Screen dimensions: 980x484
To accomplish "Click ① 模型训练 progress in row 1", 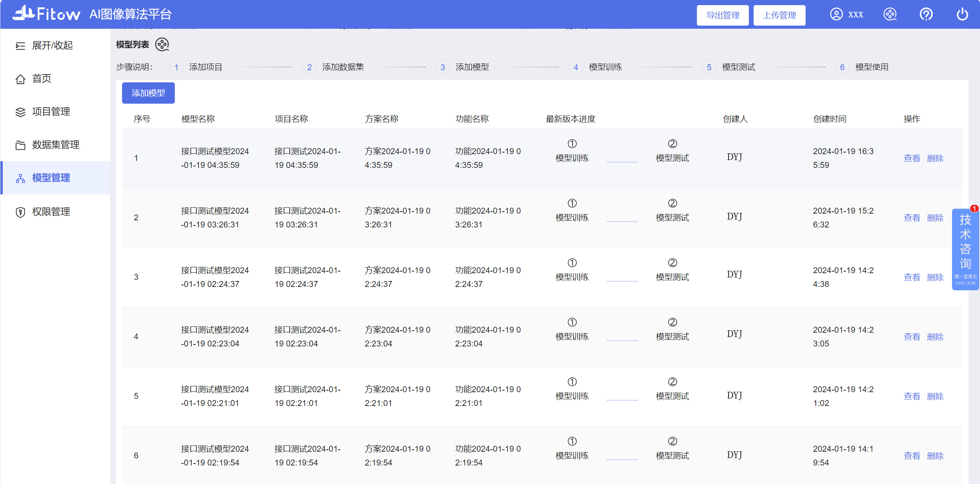I will pyautogui.click(x=572, y=151).
